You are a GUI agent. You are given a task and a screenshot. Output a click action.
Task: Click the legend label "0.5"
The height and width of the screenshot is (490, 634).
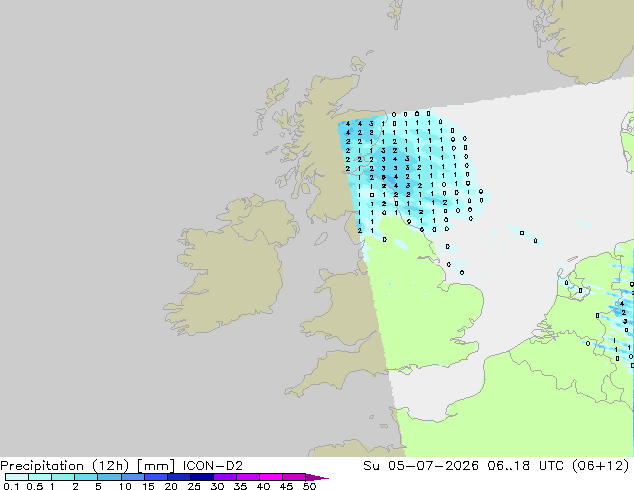tap(35, 486)
